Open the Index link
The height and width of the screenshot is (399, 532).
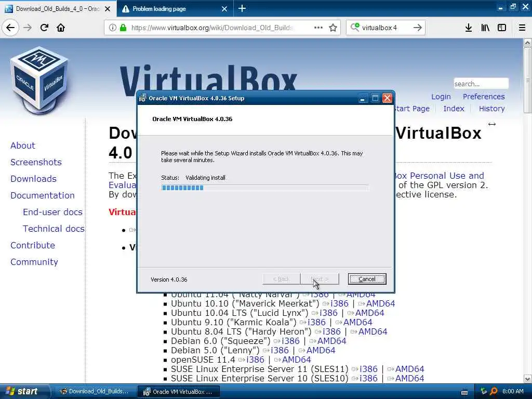coord(454,109)
